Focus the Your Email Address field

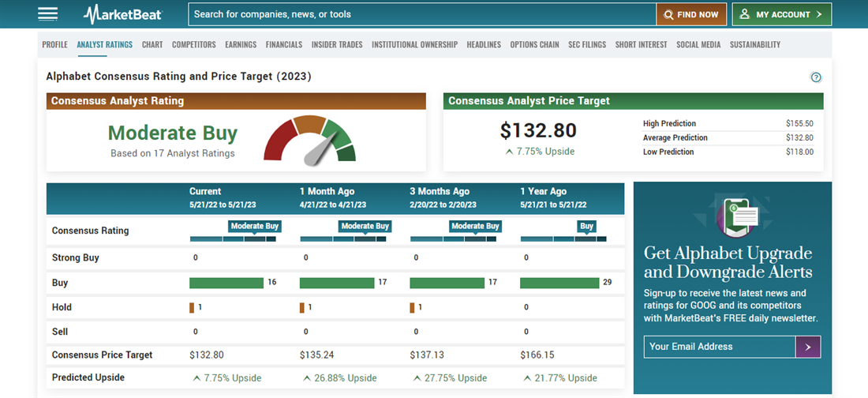pyautogui.click(x=719, y=347)
